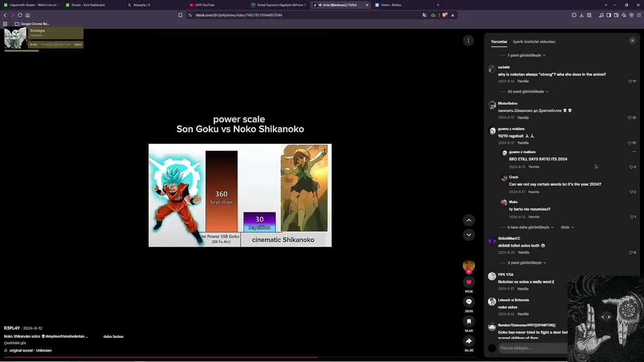Show '6 tane daha görüntüleyin' replies
The width and height of the screenshot is (644, 362).
tap(530, 227)
